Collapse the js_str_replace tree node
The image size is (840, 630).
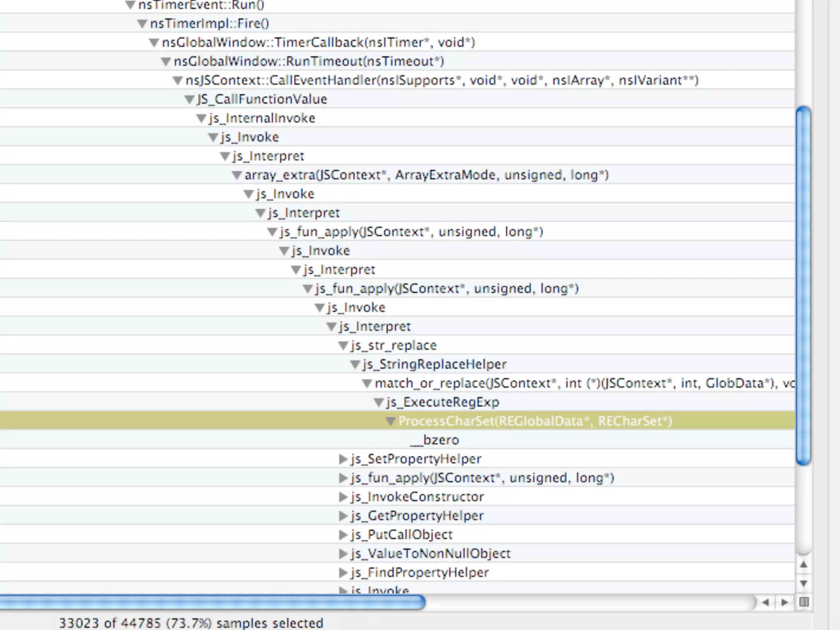pos(343,346)
